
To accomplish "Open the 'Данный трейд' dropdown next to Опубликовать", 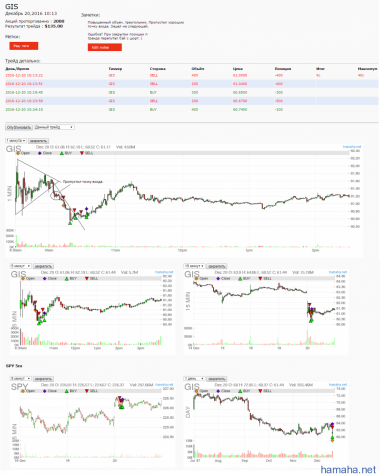I will 54,127.
